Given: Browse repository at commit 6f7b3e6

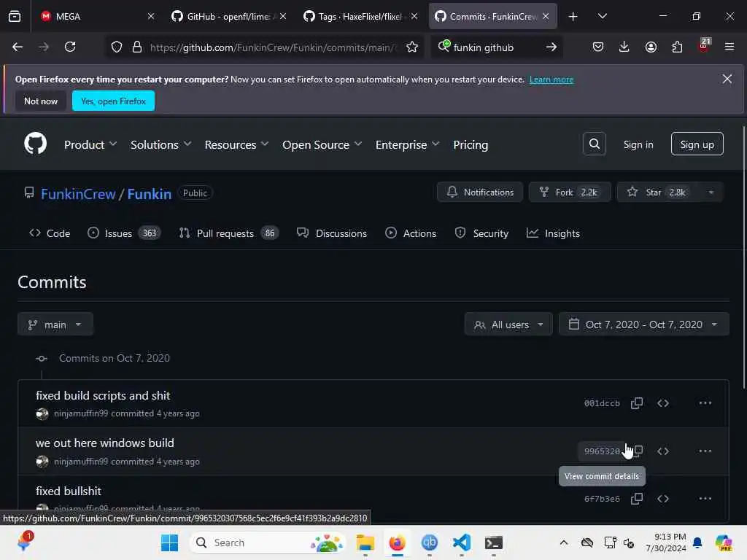Looking at the screenshot, I should click(x=663, y=499).
